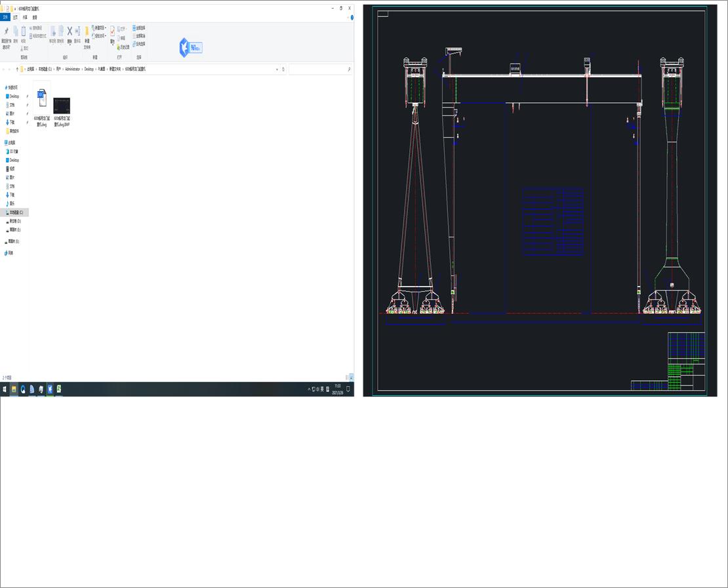The width and height of the screenshot is (728, 588).
Task: Click properties icon in title bar quick toolbar
Action: click(x=7, y=9)
